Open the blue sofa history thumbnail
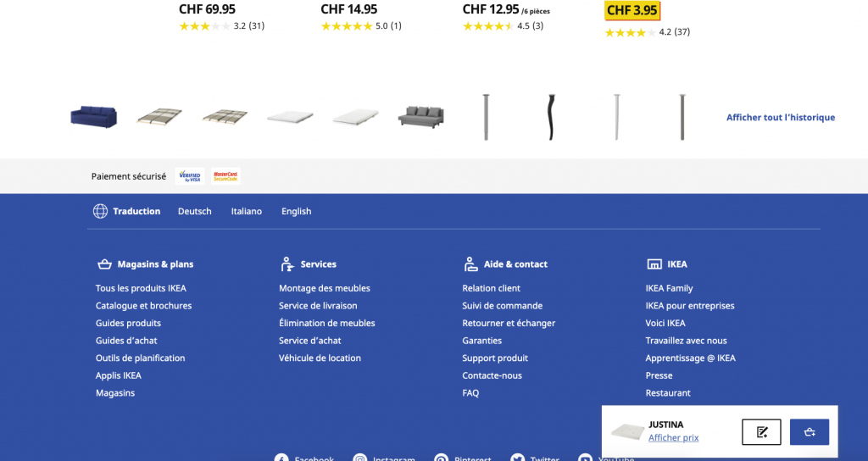This screenshot has height=461, width=868. click(x=93, y=117)
